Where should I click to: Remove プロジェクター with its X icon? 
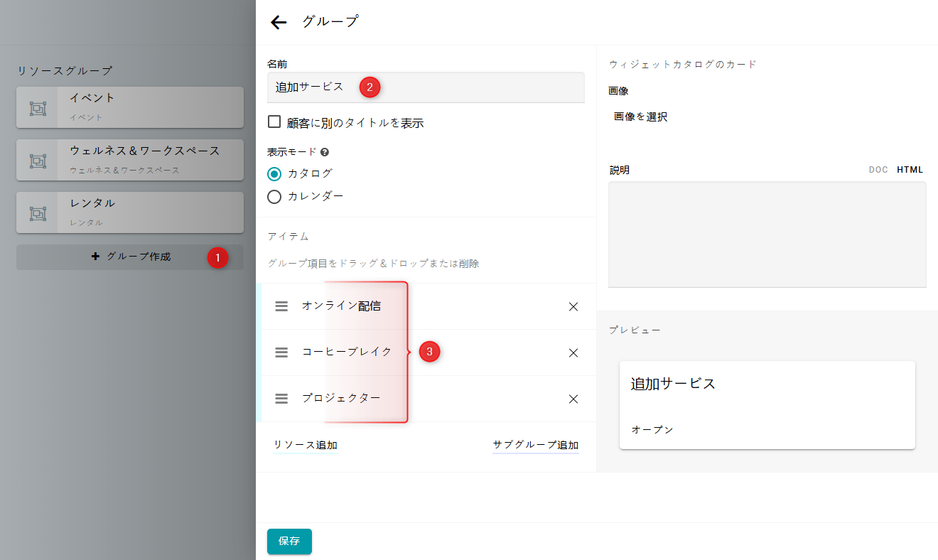(x=573, y=399)
